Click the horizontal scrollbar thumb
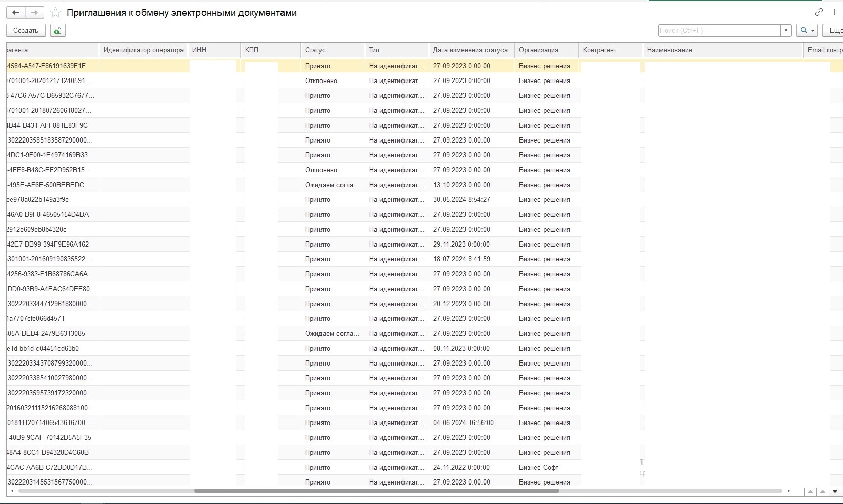 click(x=376, y=491)
